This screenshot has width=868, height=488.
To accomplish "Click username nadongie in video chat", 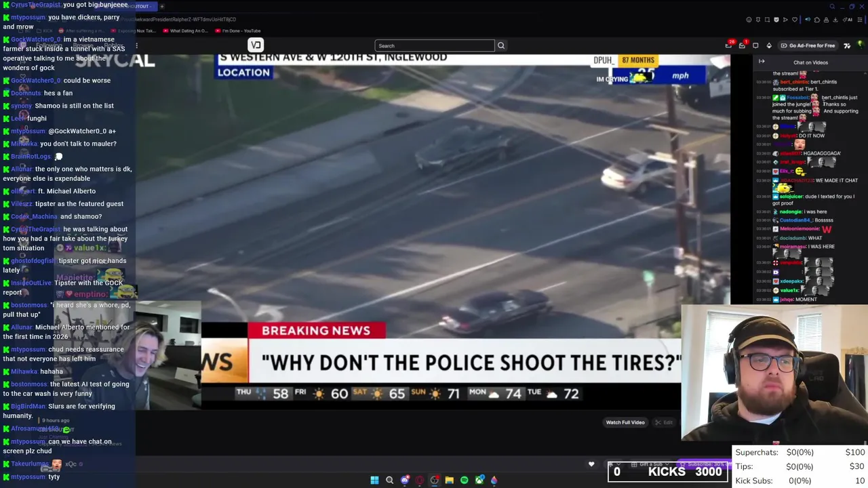I will pyautogui.click(x=790, y=211).
